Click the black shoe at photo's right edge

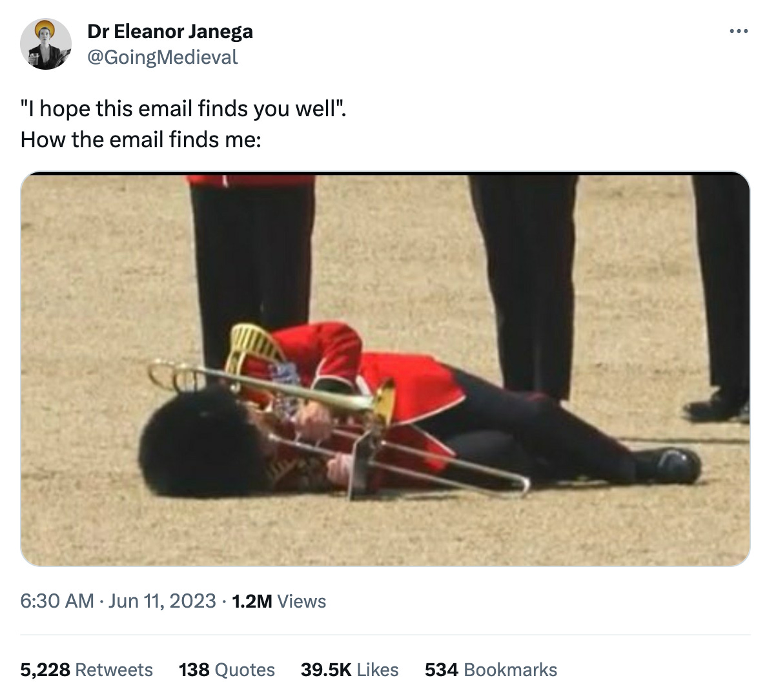click(x=717, y=407)
